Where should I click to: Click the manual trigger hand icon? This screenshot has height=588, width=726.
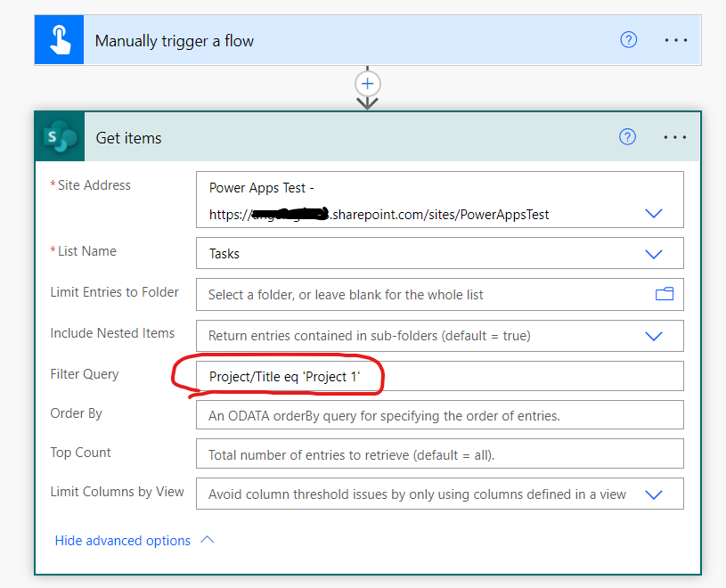tap(60, 40)
